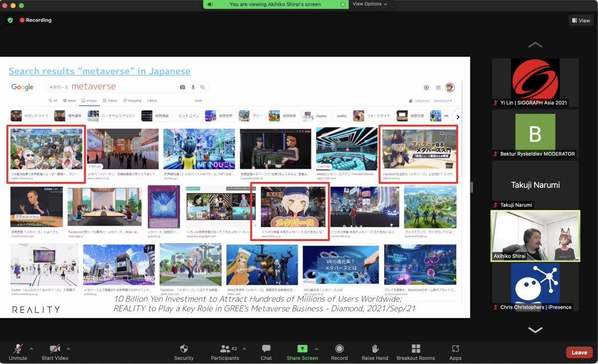The width and height of the screenshot is (598, 364).
Task: Click the green speaker icon in sharing banner
Action: pos(210,4)
